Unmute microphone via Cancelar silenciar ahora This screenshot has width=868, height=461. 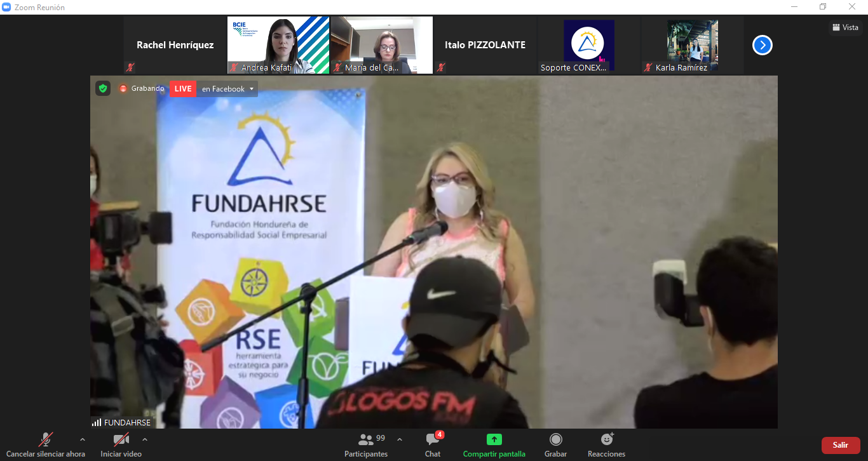pos(46,439)
